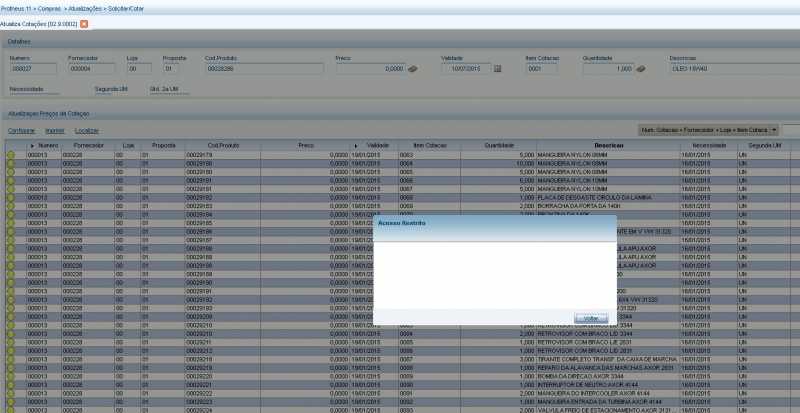Click status circle of PLACA DE DESGASTE row
Viewport: 800px width, 413px height.
click(x=11, y=198)
